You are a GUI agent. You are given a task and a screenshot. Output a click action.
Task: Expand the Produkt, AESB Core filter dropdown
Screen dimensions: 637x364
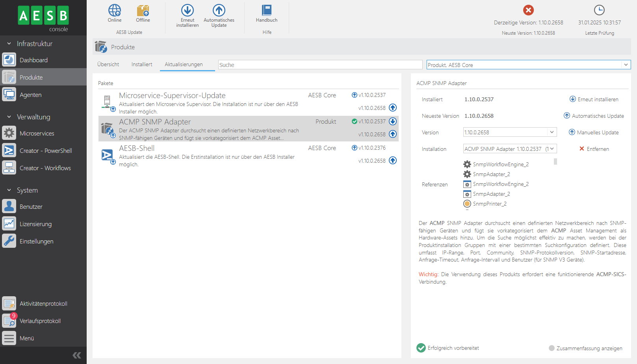[x=626, y=65]
